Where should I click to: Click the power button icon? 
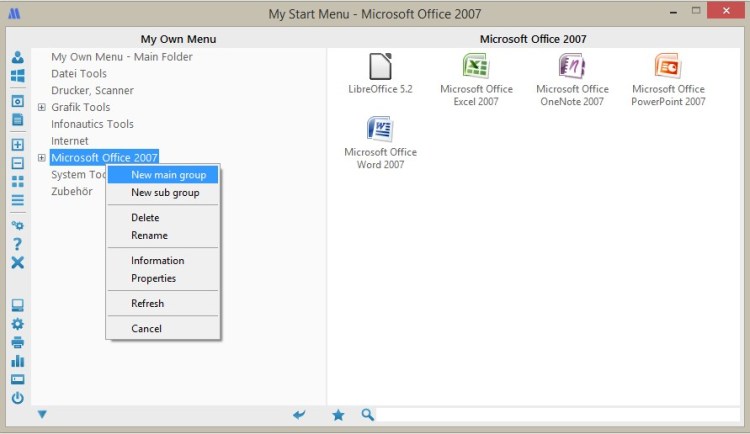(x=18, y=398)
